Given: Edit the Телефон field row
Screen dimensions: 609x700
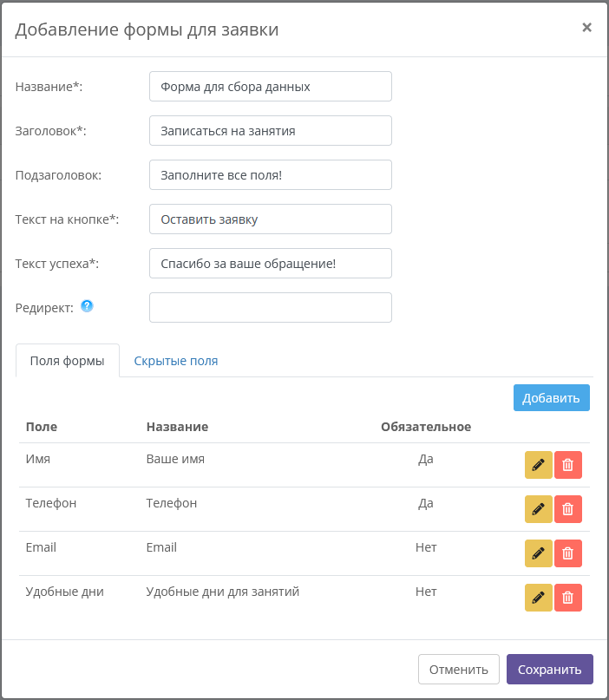Looking at the screenshot, I should 539,509.
